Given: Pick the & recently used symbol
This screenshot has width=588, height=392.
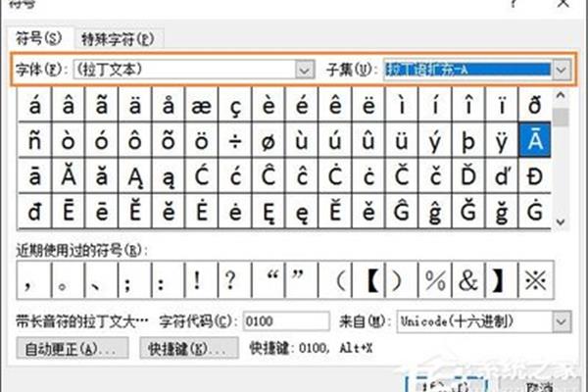Looking at the screenshot, I should (468, 280).
